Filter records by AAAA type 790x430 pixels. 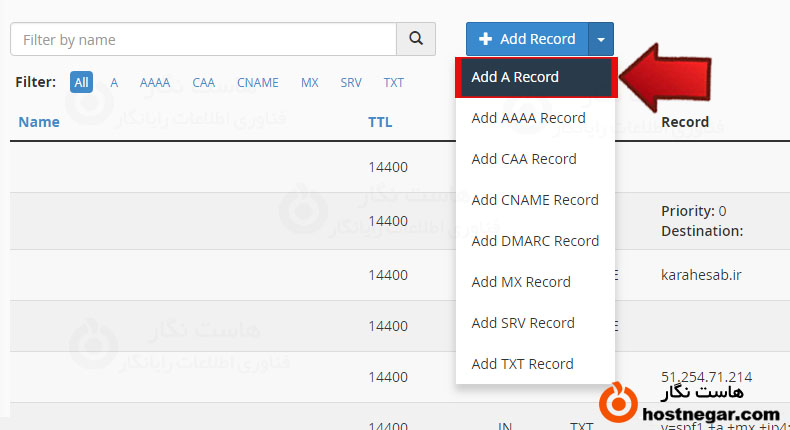(155, 82)
